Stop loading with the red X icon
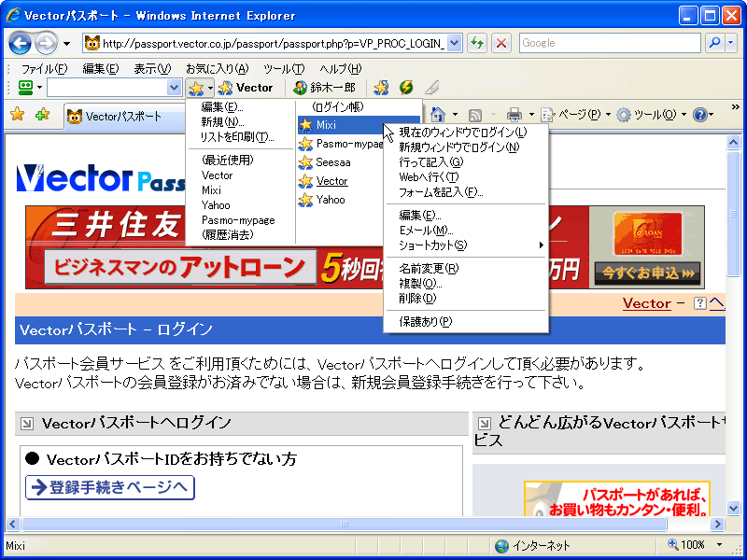 point(501,43)
